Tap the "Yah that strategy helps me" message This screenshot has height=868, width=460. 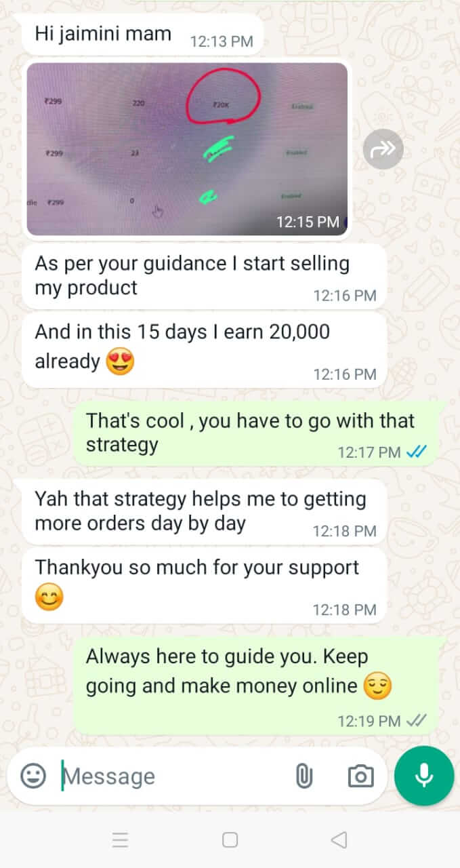click(x=204, y=511)
